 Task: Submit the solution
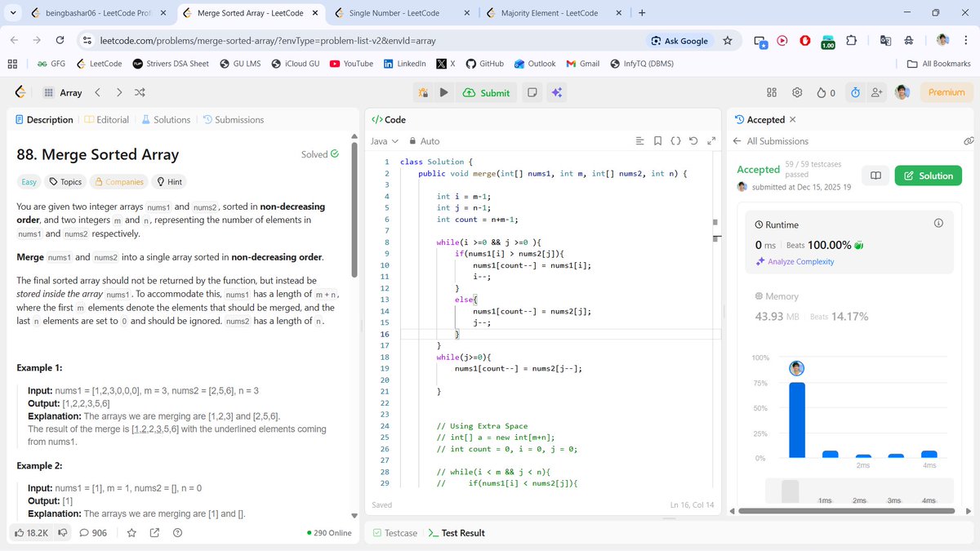pos(486,93)
